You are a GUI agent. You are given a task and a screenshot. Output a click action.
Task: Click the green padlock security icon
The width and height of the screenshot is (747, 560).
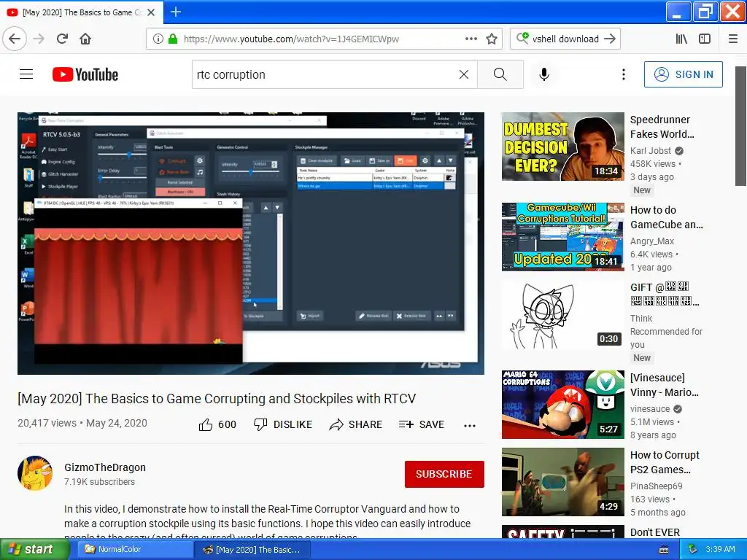point(173,39)
